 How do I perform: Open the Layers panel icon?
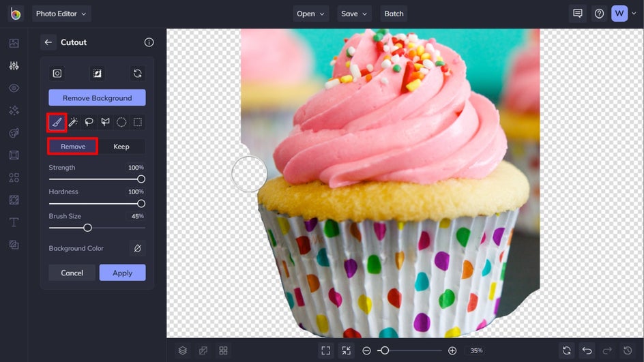(x=183, y=350)
